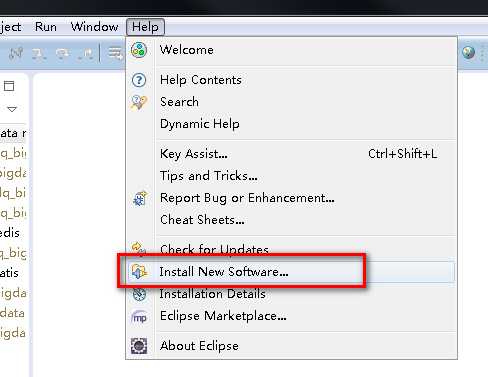Select Dynamic Help entry
The width and height of the screenshot is (488, 377).
coord(291,124)
